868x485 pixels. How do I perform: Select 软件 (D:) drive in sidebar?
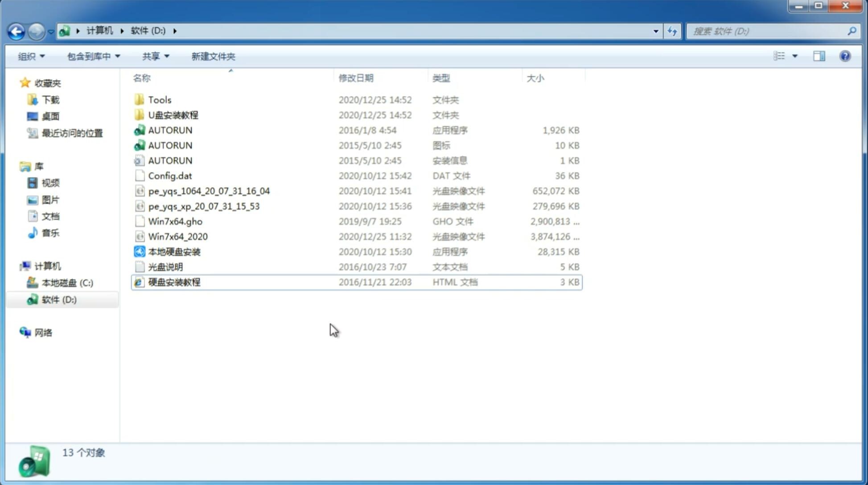(x=58, y=299)
